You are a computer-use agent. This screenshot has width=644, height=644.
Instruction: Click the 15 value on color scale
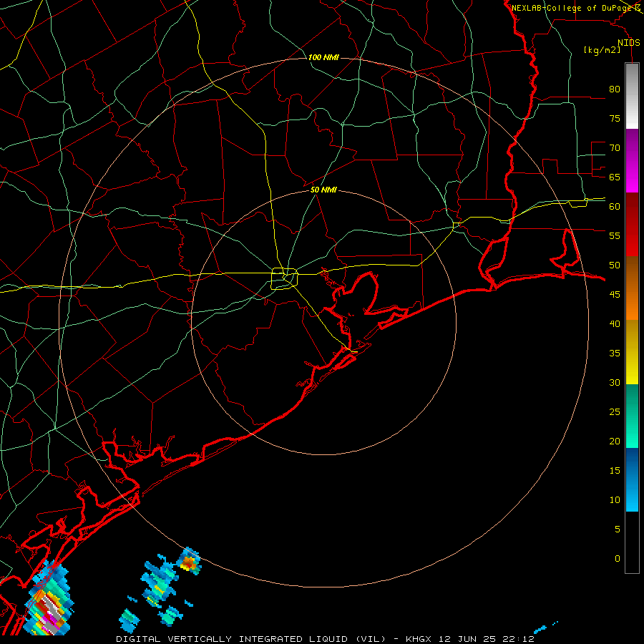[615, 470]
